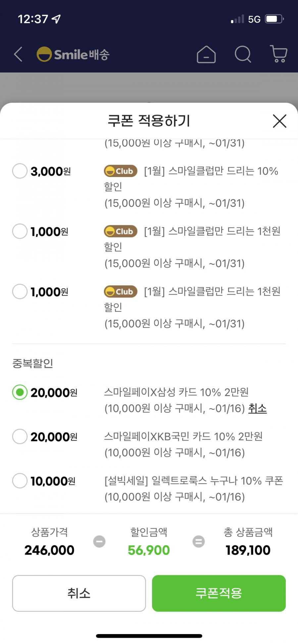The width and height of the screenshot is (298, 644).
Task: Select the first 1,000원 Club coupon radio
Action: [x=20, y=231]
